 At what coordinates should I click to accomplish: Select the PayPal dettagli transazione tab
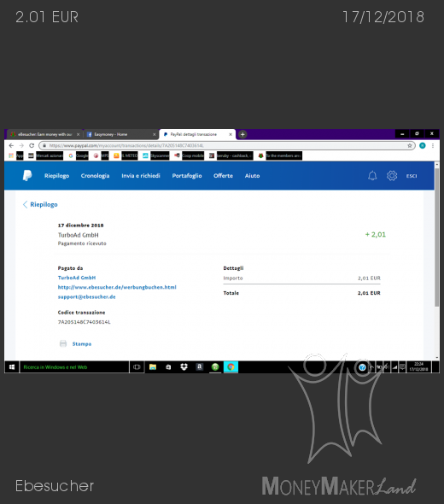click(197, 134)
